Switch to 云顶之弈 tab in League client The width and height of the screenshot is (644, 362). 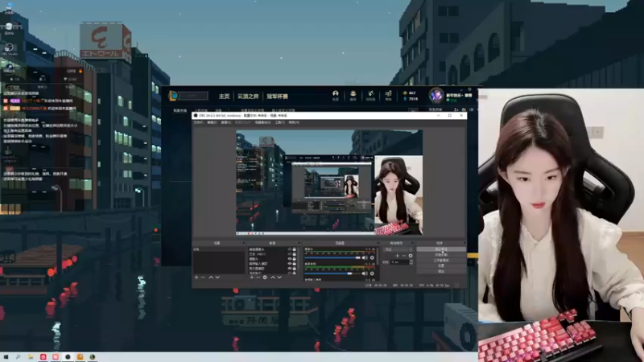pyautogui.click(x=248, y=97)
